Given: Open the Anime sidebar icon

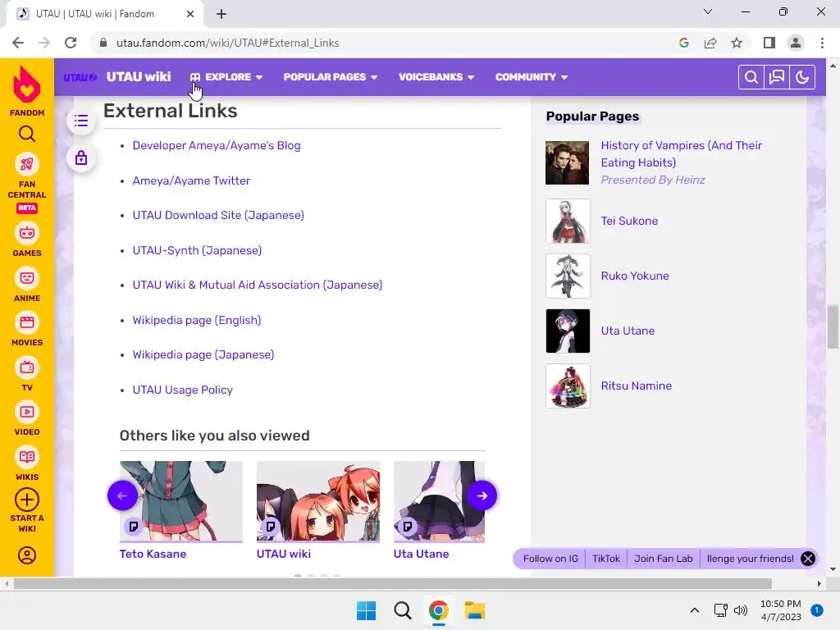Looking at the screenshot, I should click(x=27, y=279).
